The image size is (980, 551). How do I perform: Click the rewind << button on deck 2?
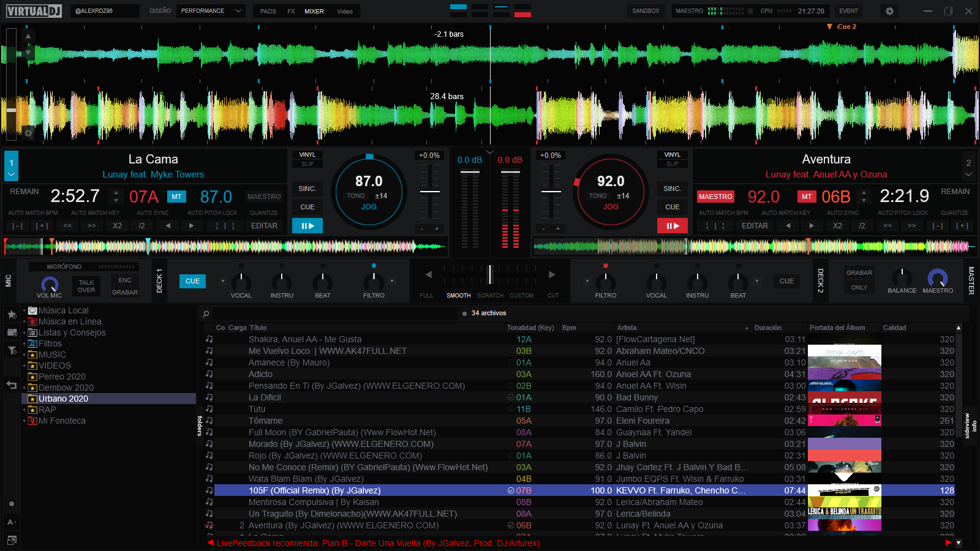click(888, 226)
